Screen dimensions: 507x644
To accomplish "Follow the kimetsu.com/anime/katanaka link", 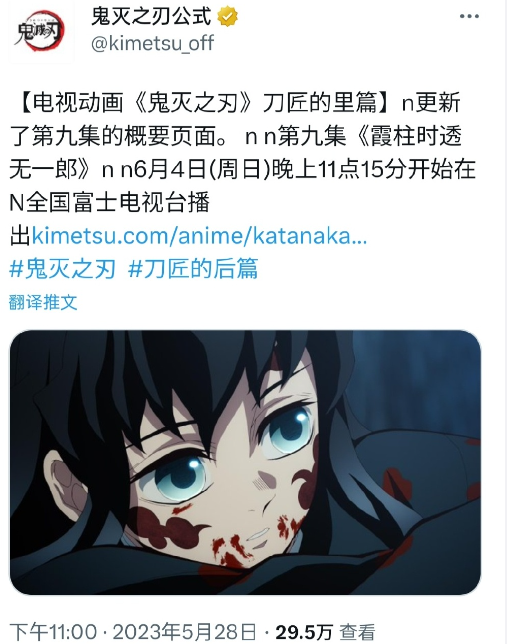I will pos(199,236).
